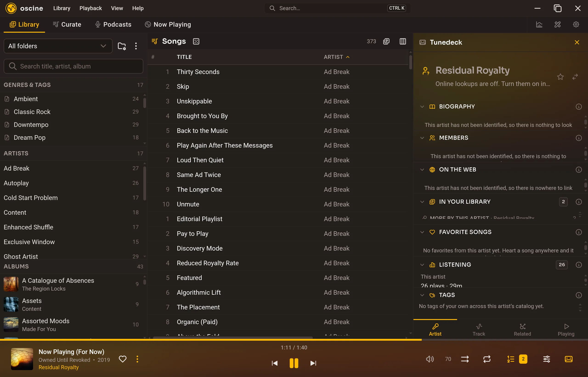Collapse the On The Web section

click(x=422, y=170)
